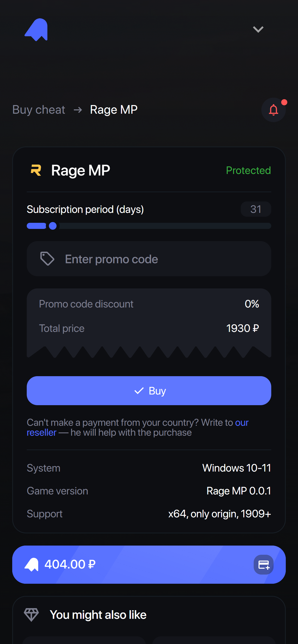The height and width of the screenshot is (644, 298).
Task: Click the diamond icon near recommendations
Action: pyautogui.click(x=31, y=615)
